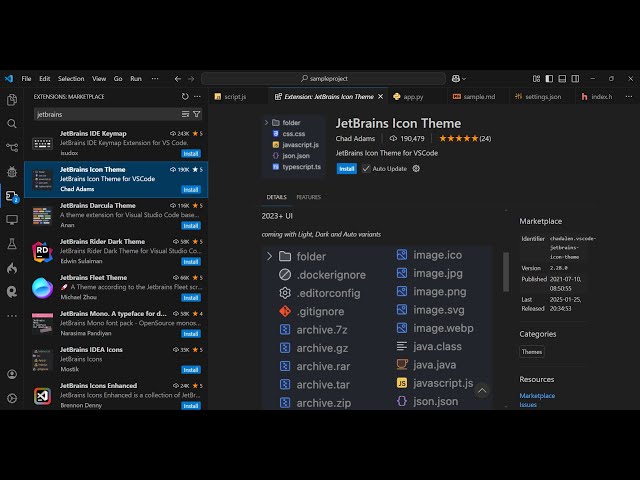
Task: Switch to the FEATURES tab
Action: [x=308, y=197]
